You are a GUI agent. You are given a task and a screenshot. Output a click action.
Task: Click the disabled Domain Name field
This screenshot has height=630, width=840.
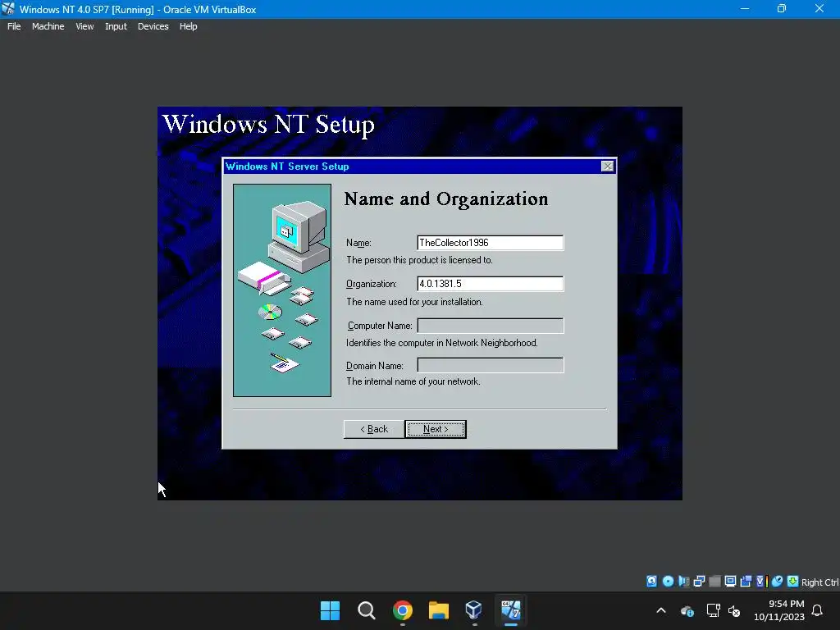pyautogui.click(x=491, y=365)
